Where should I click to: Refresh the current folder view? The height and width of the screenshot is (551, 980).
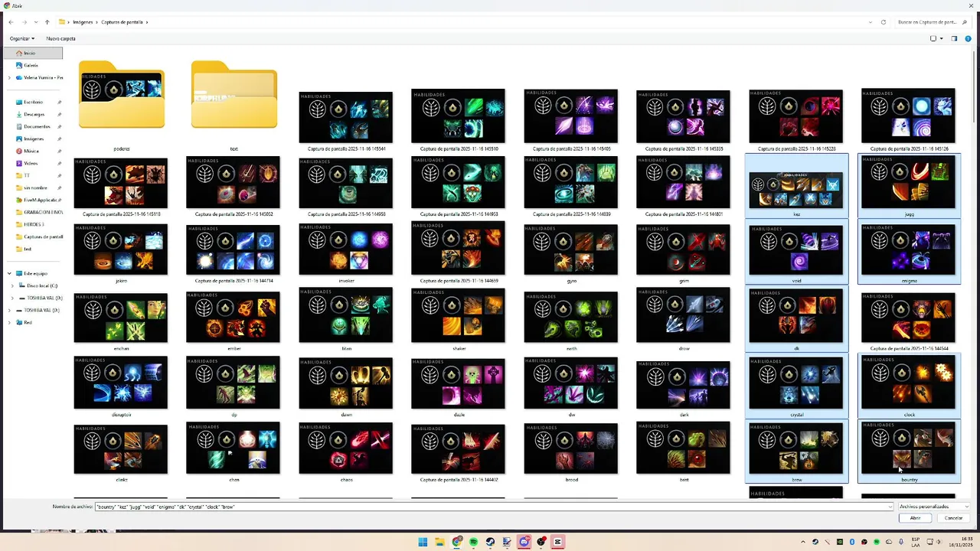click(x=883, y=22)
